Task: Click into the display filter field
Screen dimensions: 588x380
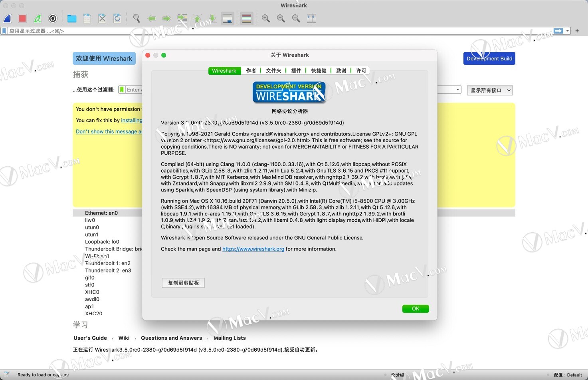Action: coord(280,31)
